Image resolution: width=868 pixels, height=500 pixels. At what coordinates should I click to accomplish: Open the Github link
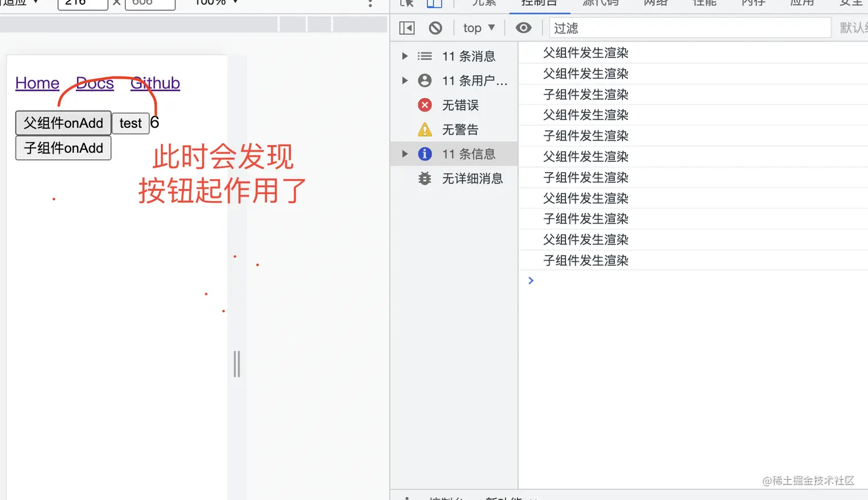point(155,83)
